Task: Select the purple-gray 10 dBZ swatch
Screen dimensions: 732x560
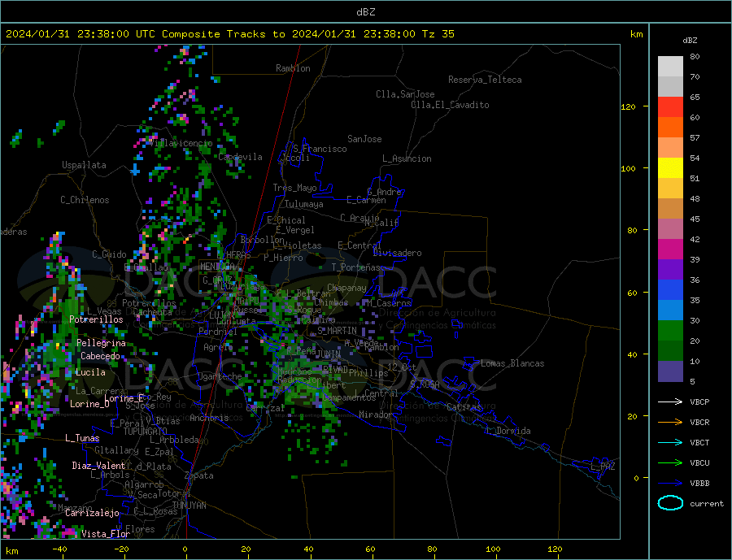Action: (x=670, y=371)
